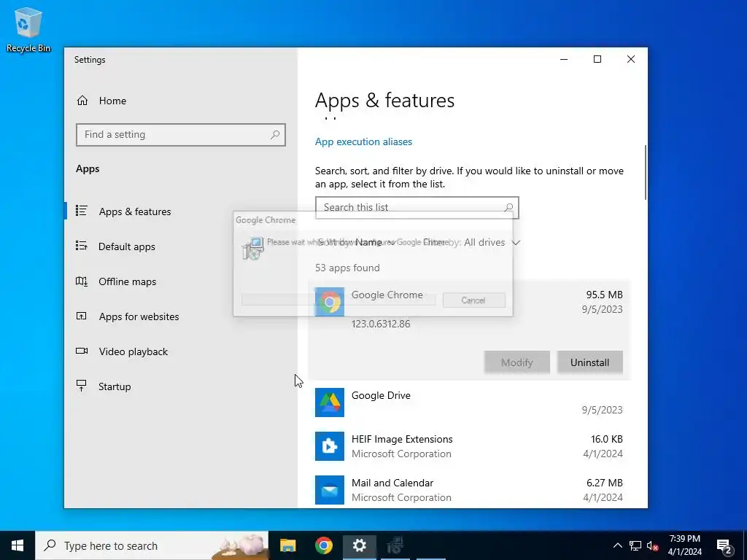The height and width of the screenshot is (560, 747).
Task: Open Video playback section
Action: (133, 351)
